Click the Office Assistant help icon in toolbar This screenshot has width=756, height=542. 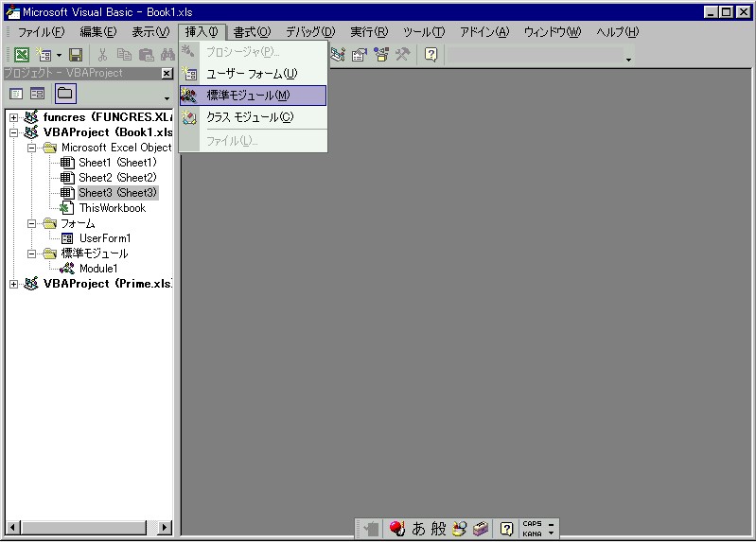pos(431,55)
